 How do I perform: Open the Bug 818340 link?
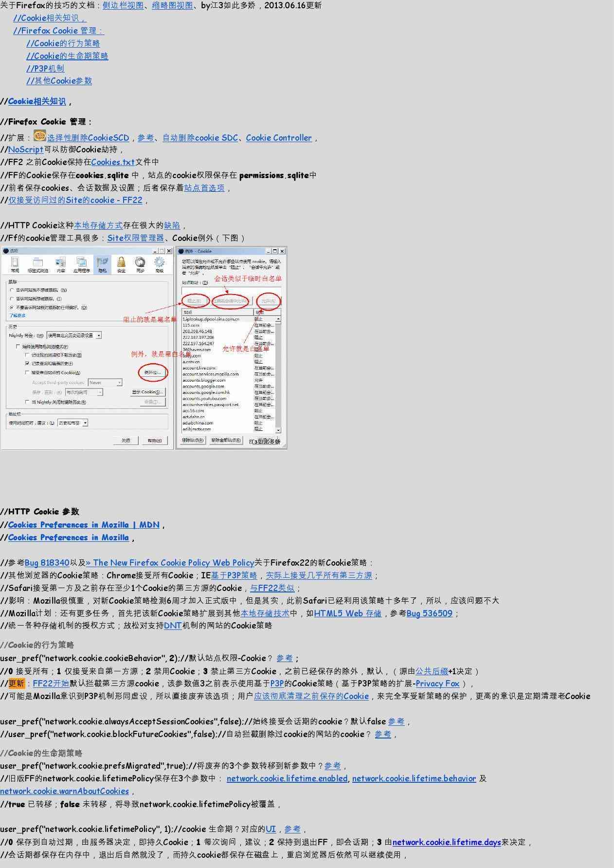pos(47,563)
